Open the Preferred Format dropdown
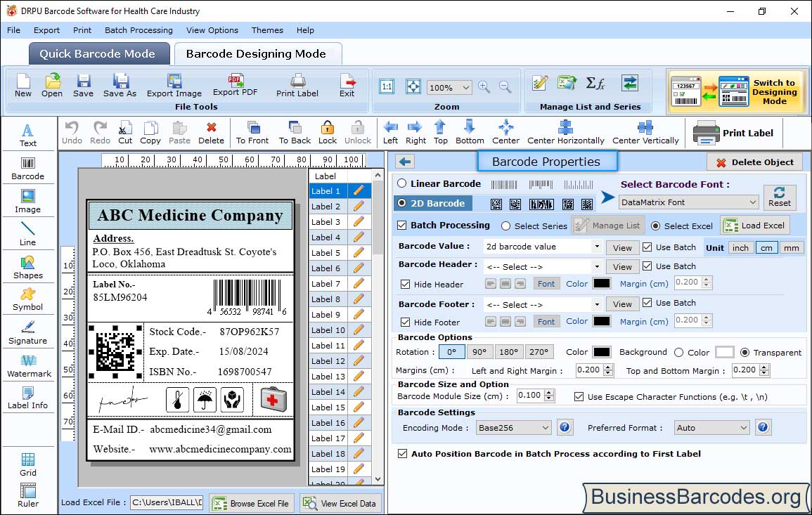This screenshot has width=812, height=515. tap(711, 428)
